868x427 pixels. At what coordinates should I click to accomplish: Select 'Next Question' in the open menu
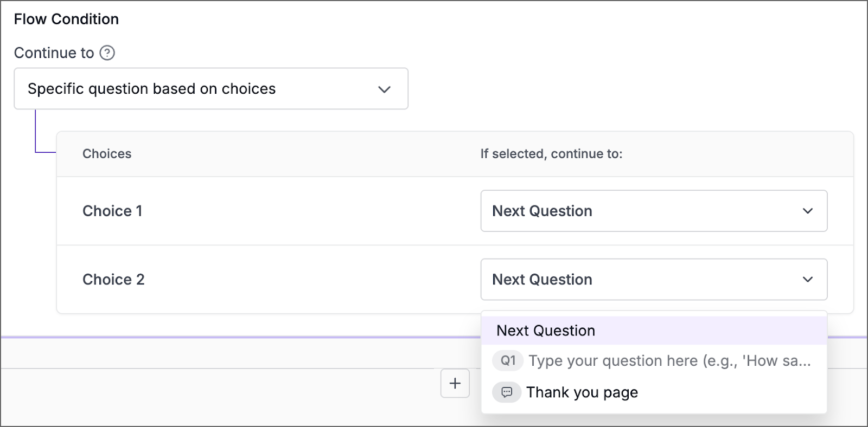pos(545,330)
